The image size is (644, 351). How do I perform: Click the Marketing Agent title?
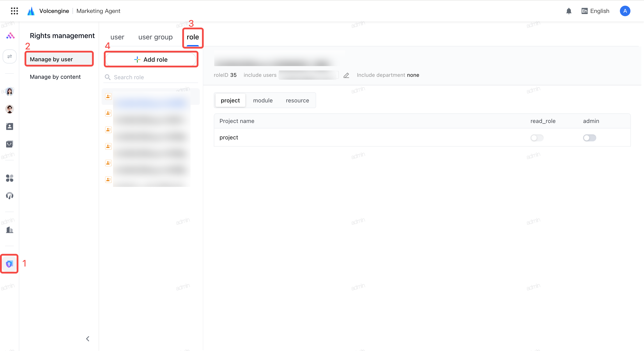(x=98, y=11)
